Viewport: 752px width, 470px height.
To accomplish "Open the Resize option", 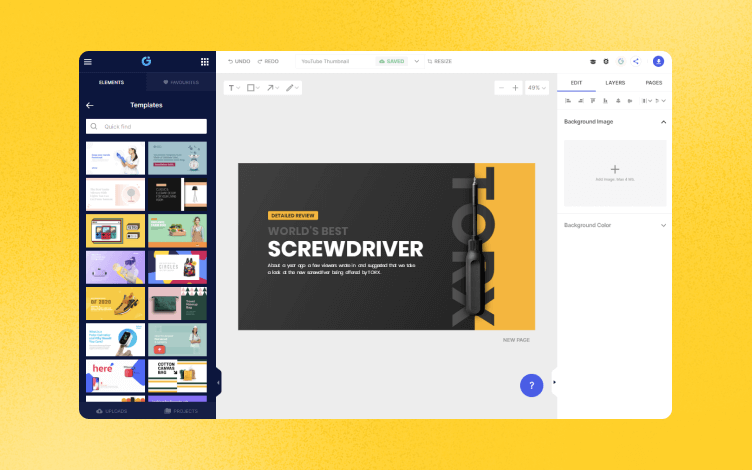I will tap(439, 61).
